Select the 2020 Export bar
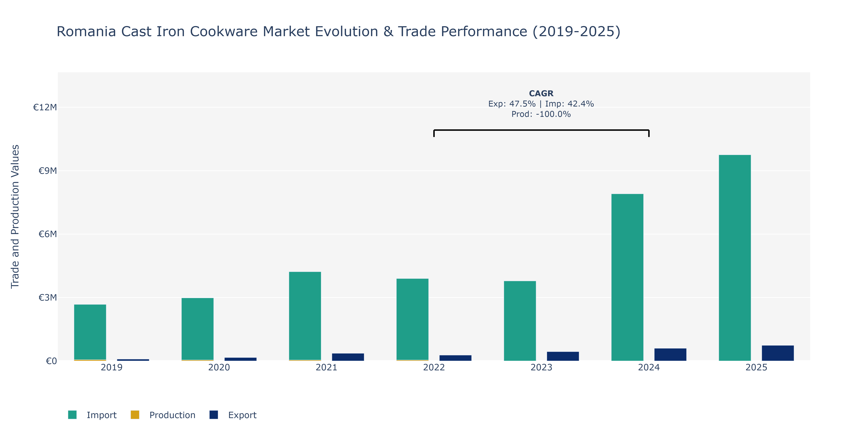Image resolution: width=868 pixels, height=434 pixels. coord(240,359)
